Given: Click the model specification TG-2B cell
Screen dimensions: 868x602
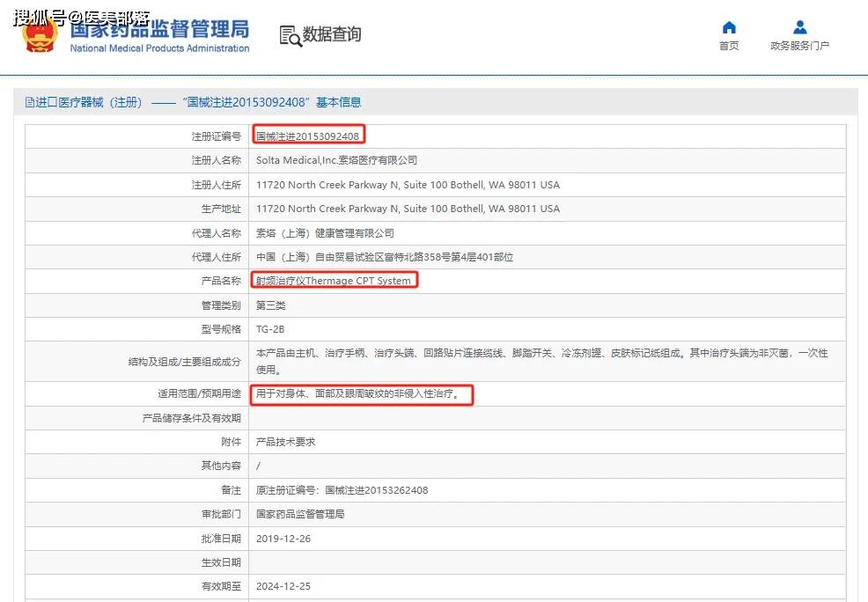Looking at the screenshot, I should point(268,329).
